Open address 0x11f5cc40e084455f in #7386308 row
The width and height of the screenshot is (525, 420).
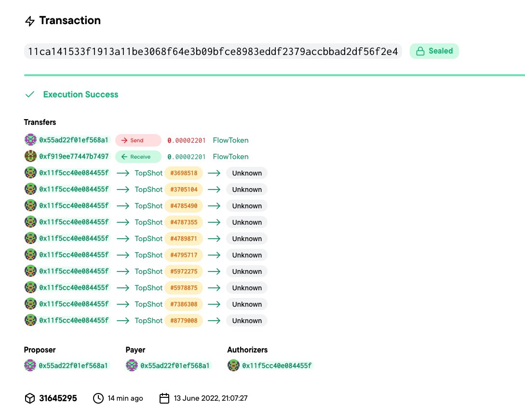74,304
